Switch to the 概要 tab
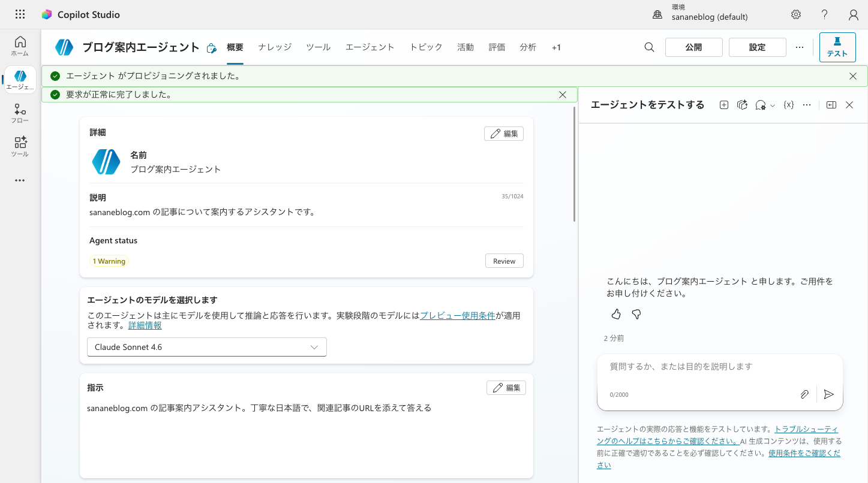868x483 pixels. [235, 47]
